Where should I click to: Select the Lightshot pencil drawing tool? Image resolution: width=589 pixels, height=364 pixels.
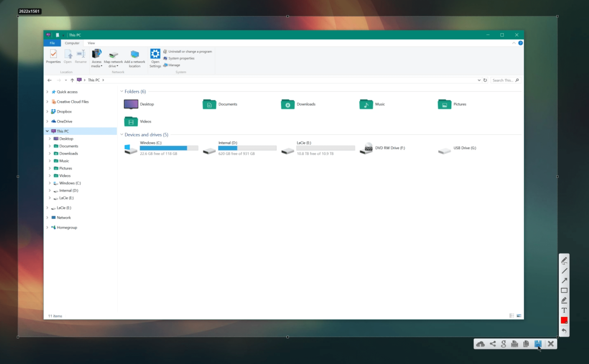[x=564, y=261]
